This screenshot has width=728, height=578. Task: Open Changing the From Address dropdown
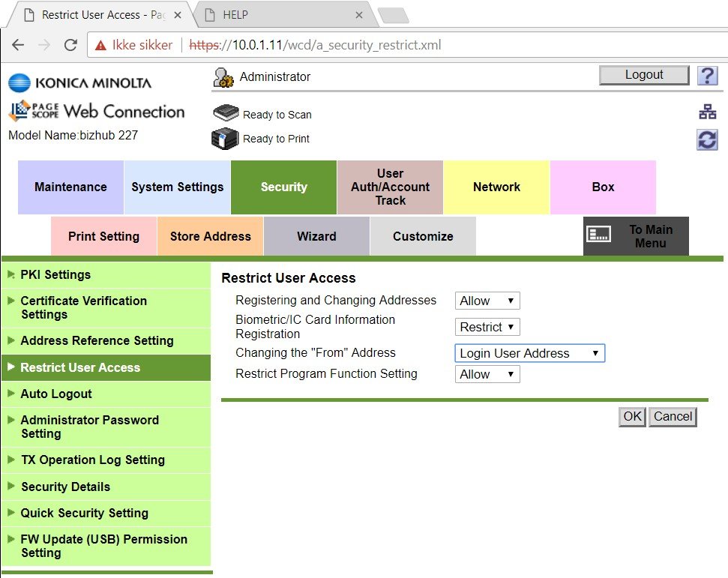tap(529, 353)
